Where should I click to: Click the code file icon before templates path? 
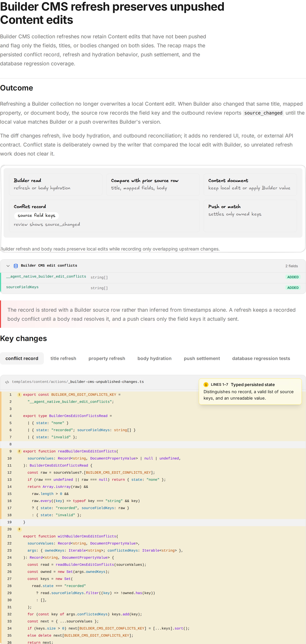pos(7,382)
